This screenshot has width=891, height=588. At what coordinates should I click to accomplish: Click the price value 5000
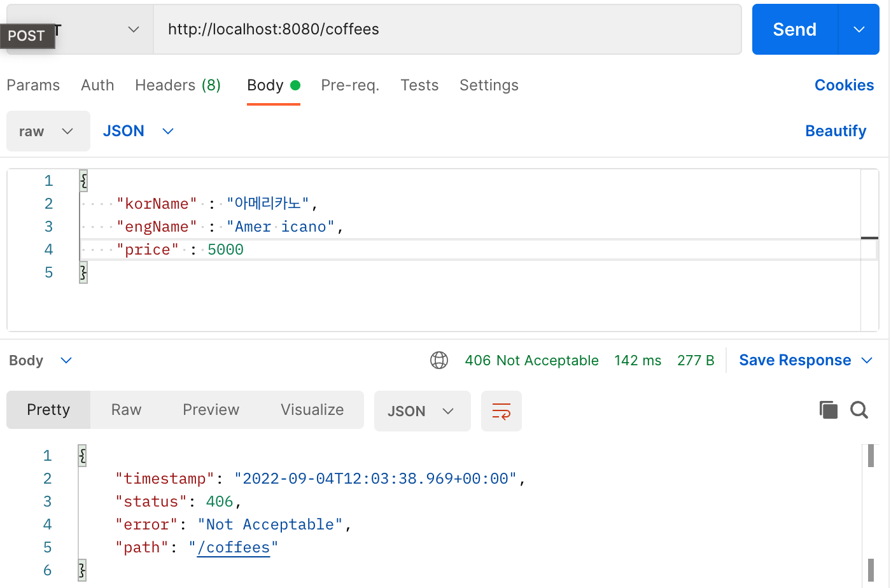[x=225, y=249]
